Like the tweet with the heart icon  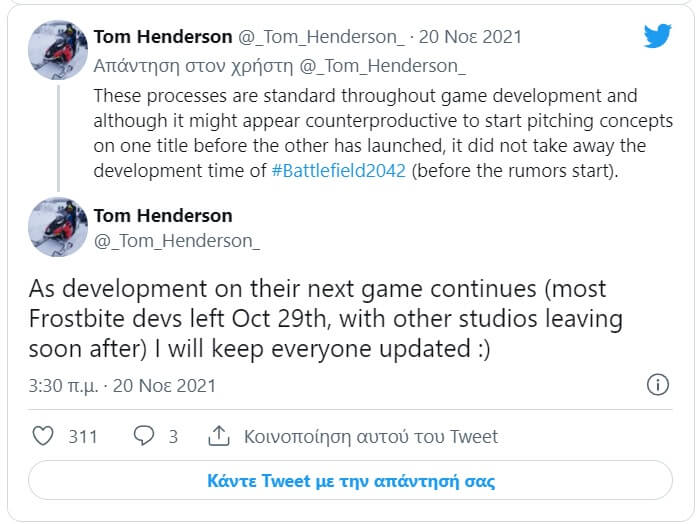click(43, 436)
